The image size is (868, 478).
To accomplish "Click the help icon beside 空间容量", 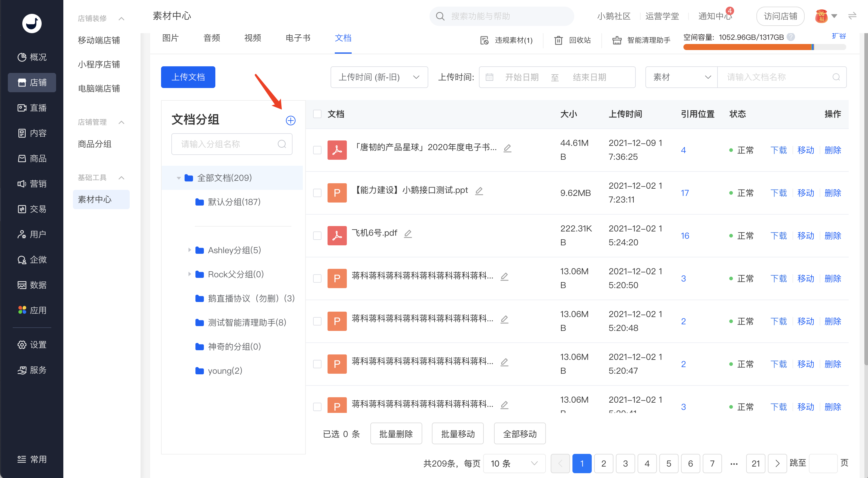I will (791, 37).
